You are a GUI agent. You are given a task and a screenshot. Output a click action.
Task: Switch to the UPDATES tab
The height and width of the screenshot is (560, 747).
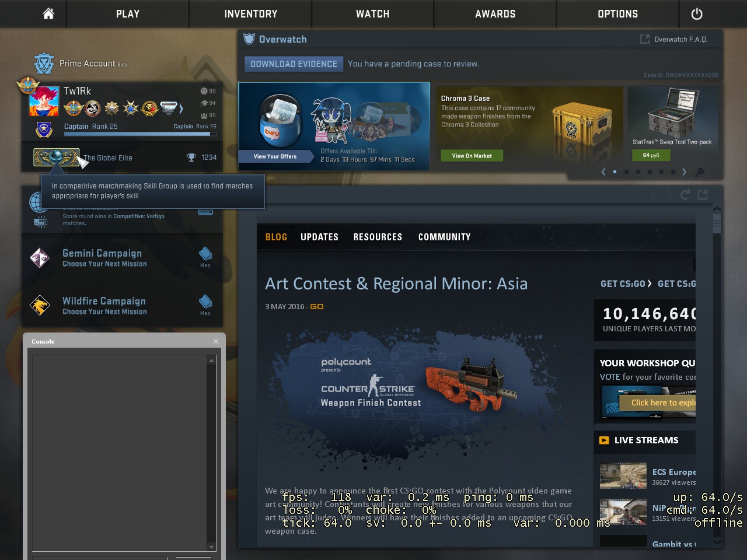click(319, 237)
